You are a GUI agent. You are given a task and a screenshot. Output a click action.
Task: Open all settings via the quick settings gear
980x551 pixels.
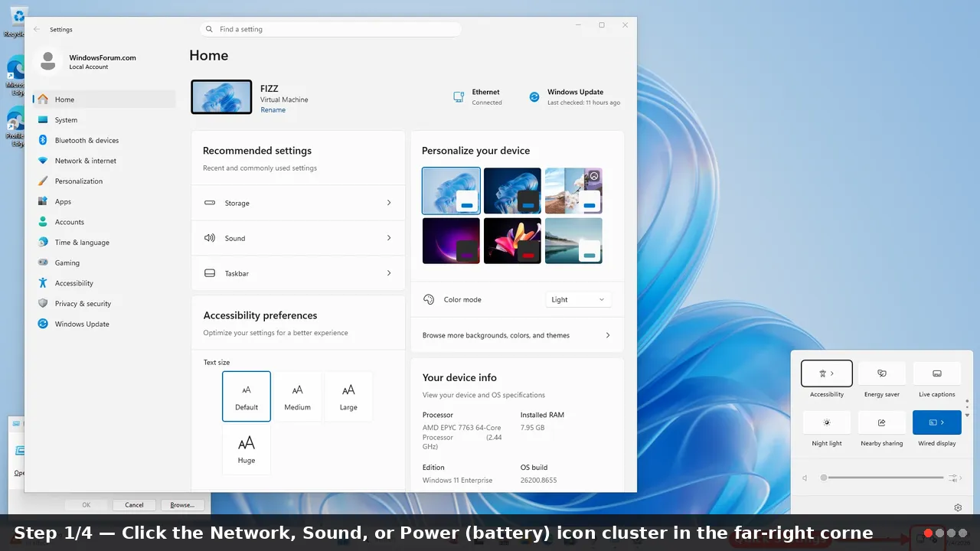tap(958, 507)
